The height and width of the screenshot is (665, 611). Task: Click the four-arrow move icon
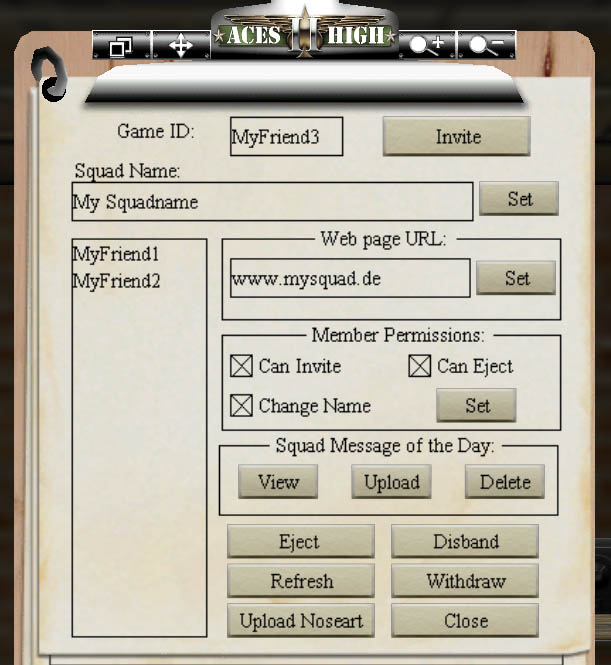click(x=181, y=45)
